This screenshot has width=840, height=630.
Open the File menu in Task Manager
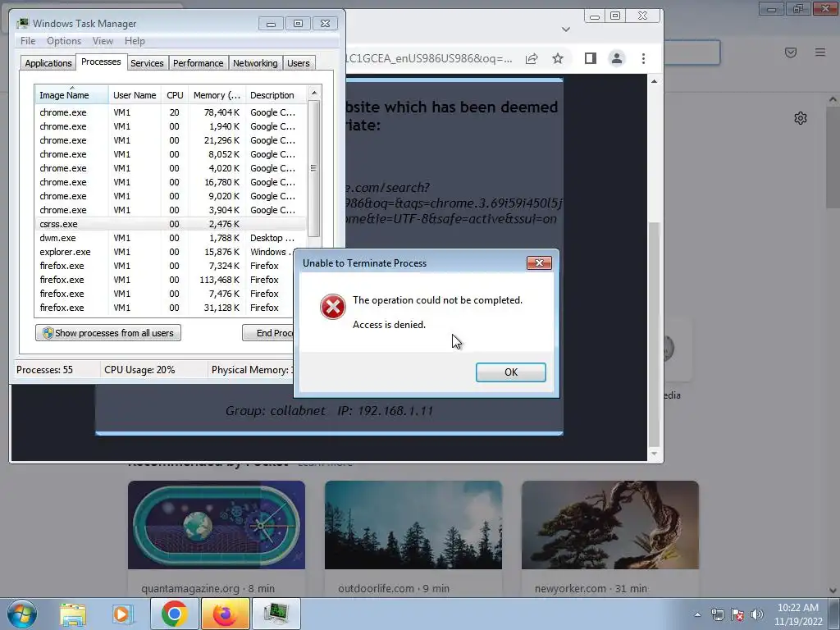28,41
